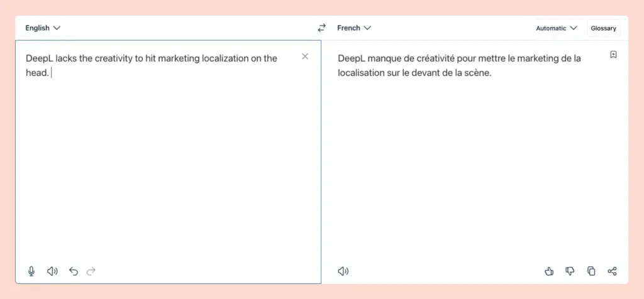The image size is (644, 299).
Task: Redo the source text edit
Action: [91, 271]
